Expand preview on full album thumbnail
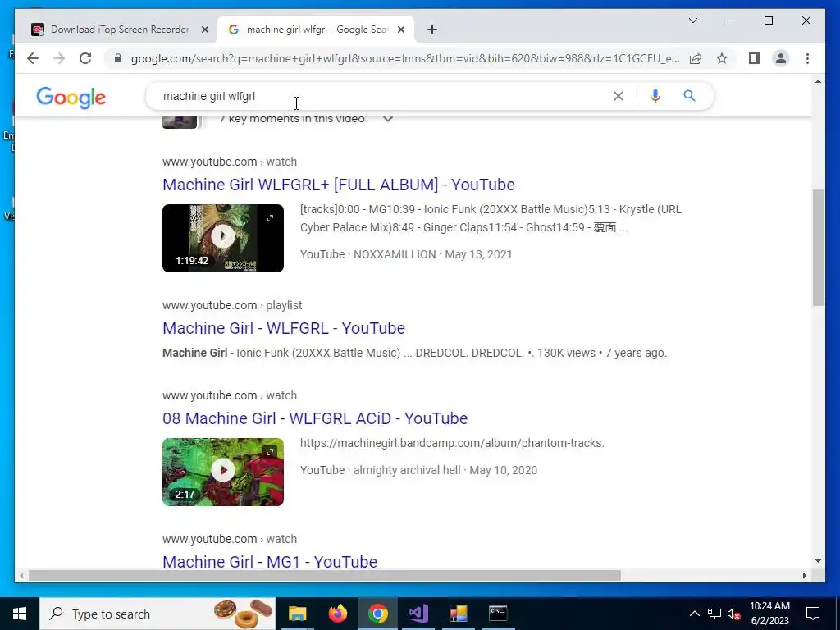This screenshot has height=630, width=840. click(x=270, y=218)
